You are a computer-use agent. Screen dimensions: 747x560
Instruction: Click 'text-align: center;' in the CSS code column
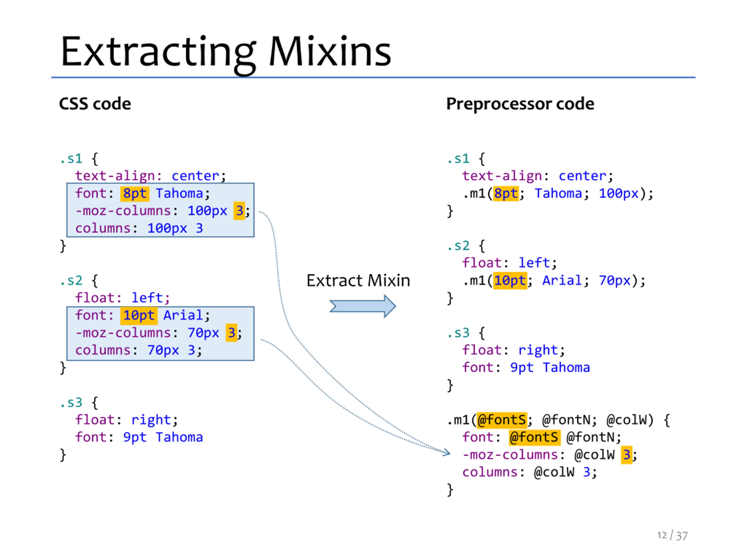click(150, 176)
